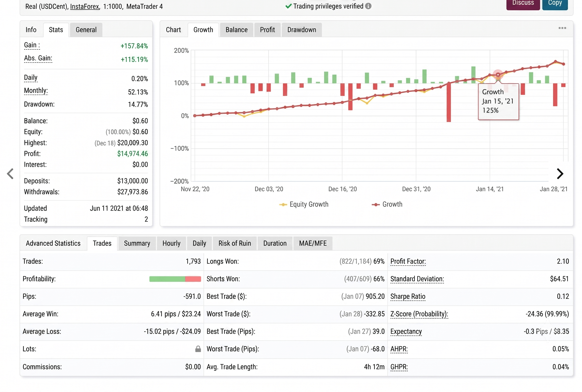
Task: Click the $27,973.86 withdrawals value
Action: coord(132,192)
